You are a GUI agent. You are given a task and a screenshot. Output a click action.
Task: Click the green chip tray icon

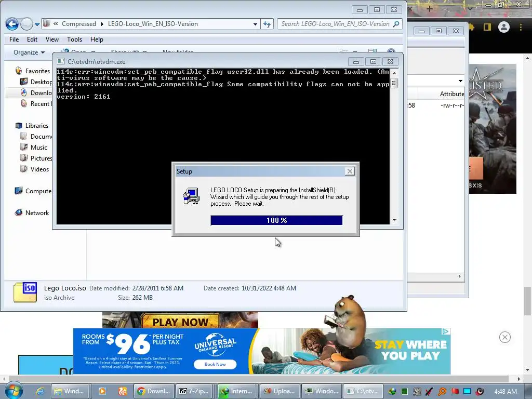tap(404, 391)
